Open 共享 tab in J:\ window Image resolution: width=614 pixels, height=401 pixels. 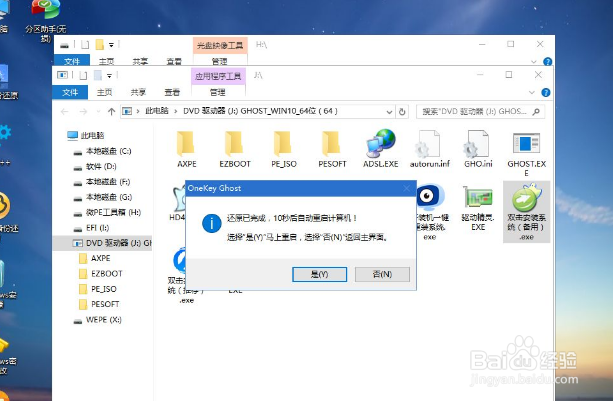[138, 92]
